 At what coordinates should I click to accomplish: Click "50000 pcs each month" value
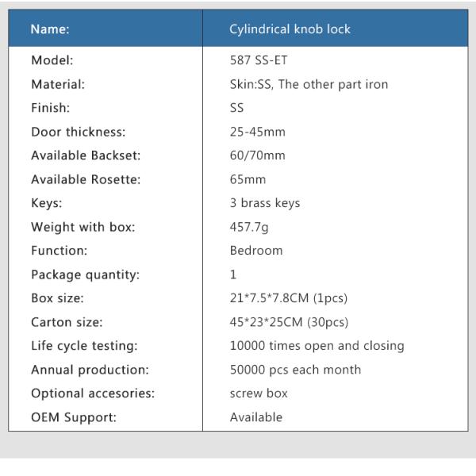(x=295, y=370)
